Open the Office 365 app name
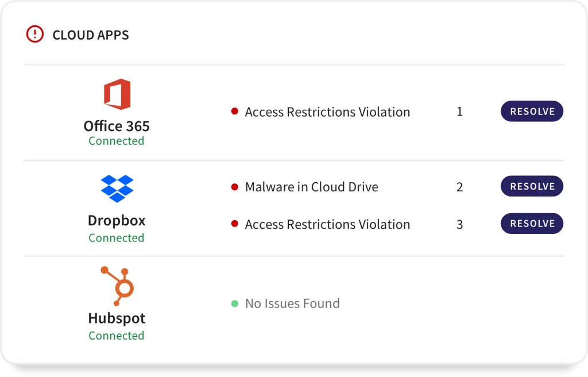588x377 pixels. pyautogui.click(x=117, y=126)
